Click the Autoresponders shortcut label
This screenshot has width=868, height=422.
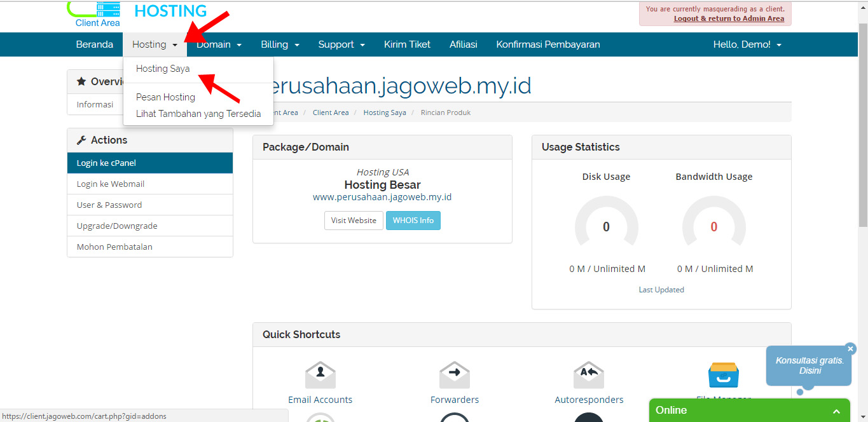(589, 400)
